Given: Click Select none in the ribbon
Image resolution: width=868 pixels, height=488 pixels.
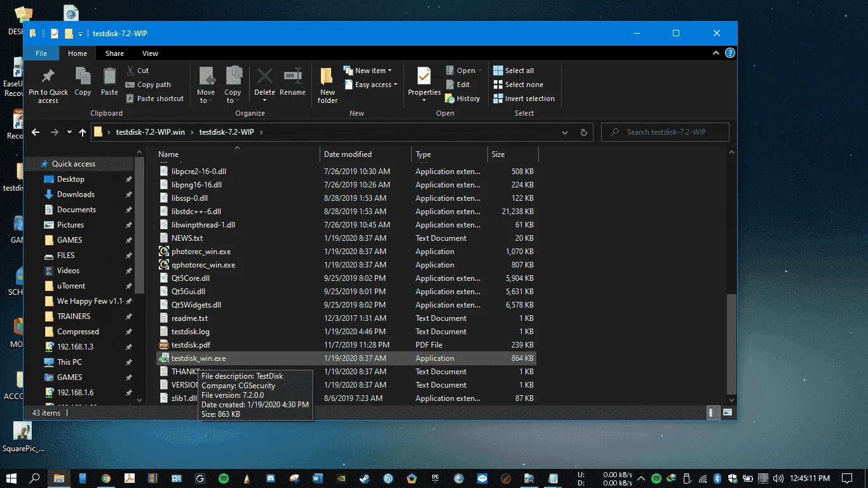Looking at the screenshot, I should (x=518, y=85).
